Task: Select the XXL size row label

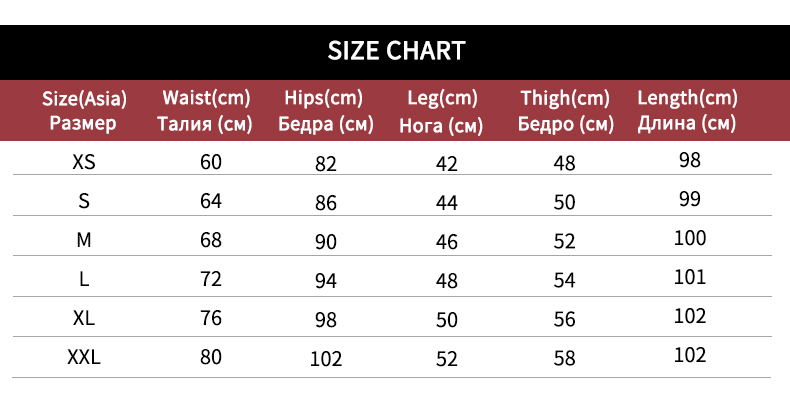Action: [x=84, y=357]
